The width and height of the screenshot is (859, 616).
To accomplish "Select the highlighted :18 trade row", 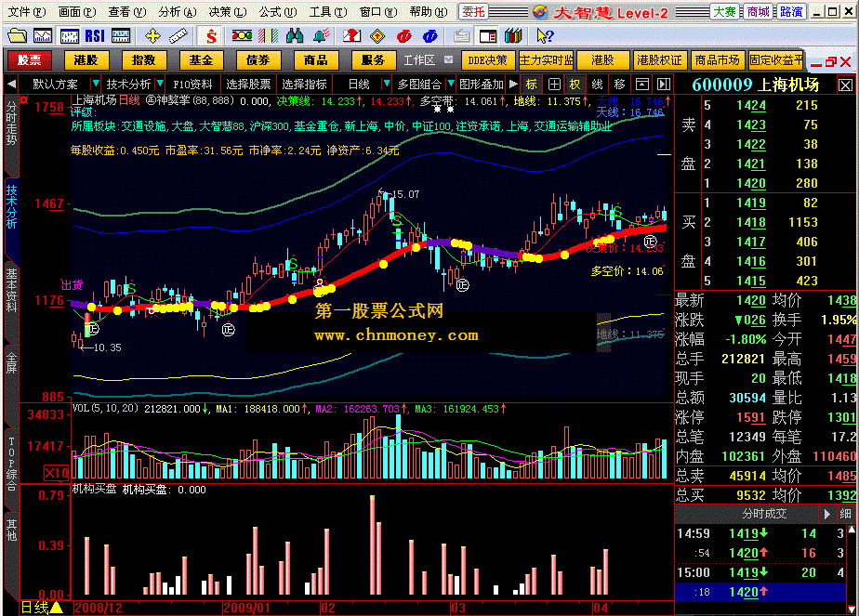I will click(760, 593).
